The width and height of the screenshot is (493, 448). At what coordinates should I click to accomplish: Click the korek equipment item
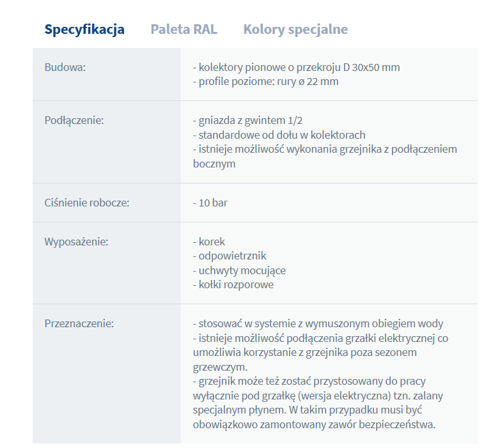click(209, 242)
